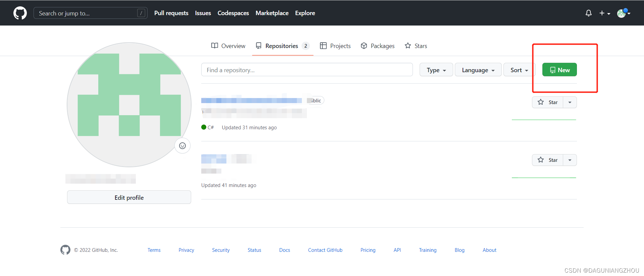This screenshot has width=644, height=276.
Task: Open the notifications bell
Action: pyautogui.click(x=588, y=13)
